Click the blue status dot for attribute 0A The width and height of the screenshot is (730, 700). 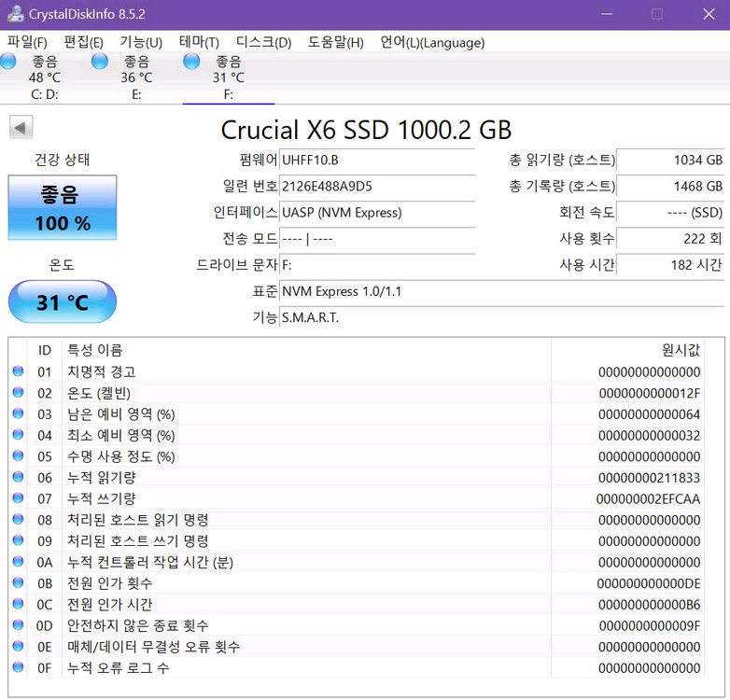tap(18, 561)
